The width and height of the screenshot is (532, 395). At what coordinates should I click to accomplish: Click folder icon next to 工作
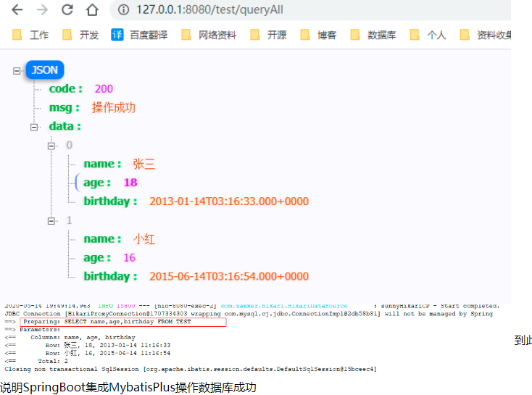point(17,35)
